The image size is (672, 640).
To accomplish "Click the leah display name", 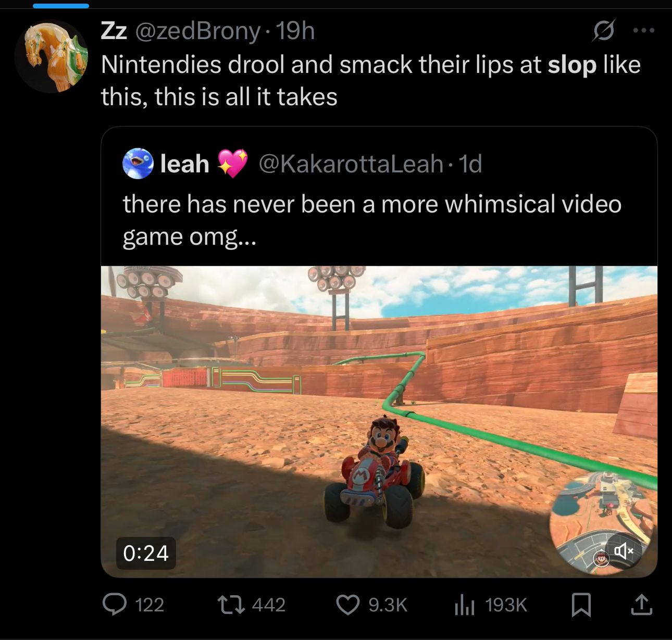I will 184,164.
